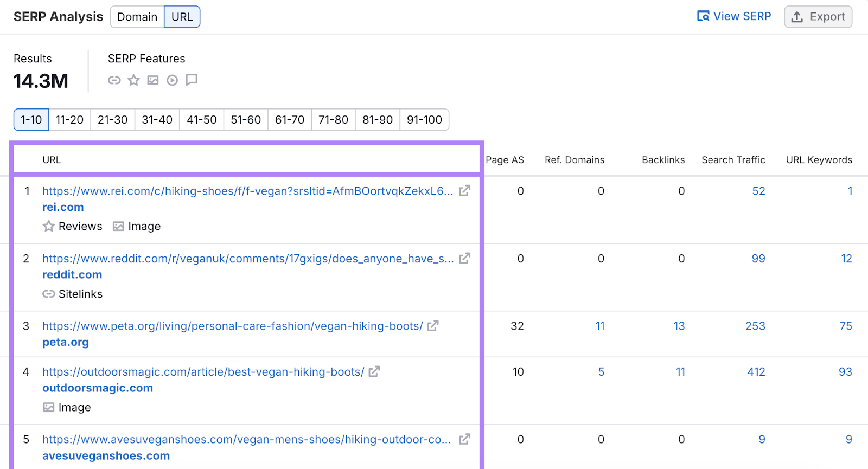
Task: Click the outdoorsmagic.com domain name
Action: click(x=98, y=388)
